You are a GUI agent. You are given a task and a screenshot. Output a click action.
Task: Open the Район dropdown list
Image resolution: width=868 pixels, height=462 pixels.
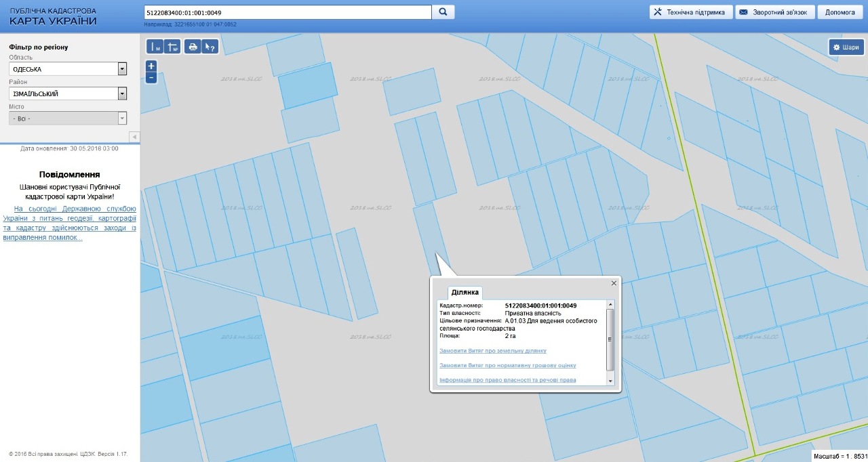(x=122, y=93)
